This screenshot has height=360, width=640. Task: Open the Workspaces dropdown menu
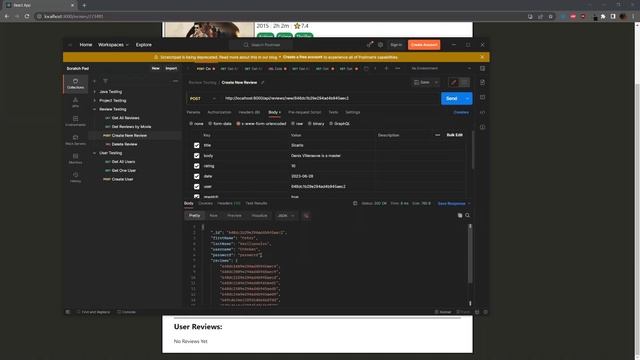pyautogui.click(x=113, y=45)
